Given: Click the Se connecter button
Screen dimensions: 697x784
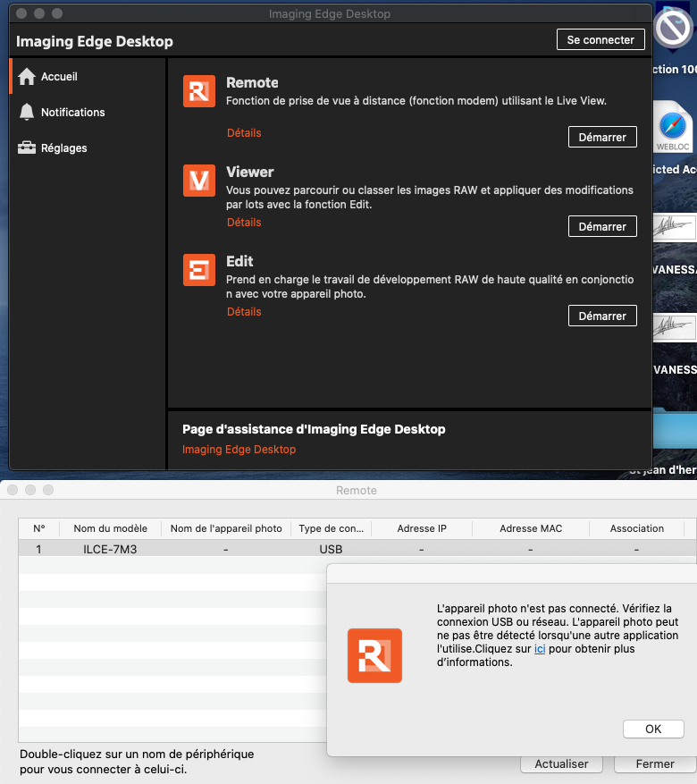Looking at the screenshot, I should (x=600, y=39).
